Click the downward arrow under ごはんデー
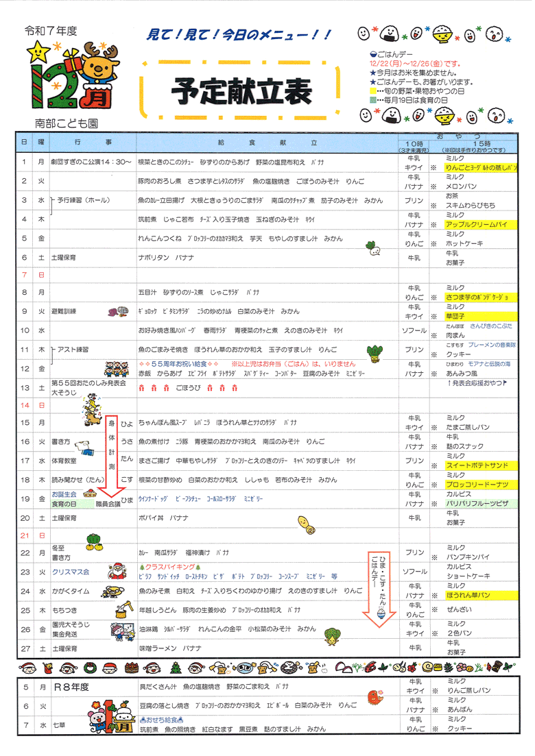 coord(382,613)
